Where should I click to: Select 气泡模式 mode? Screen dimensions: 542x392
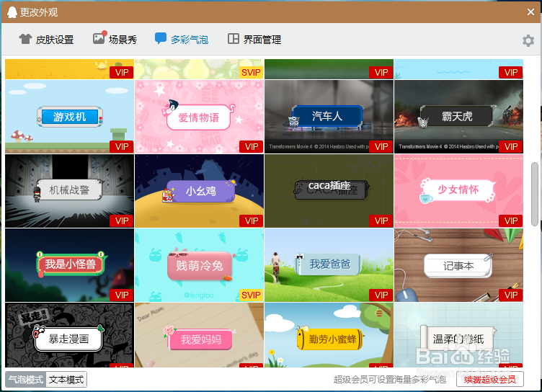click(26, 380)
